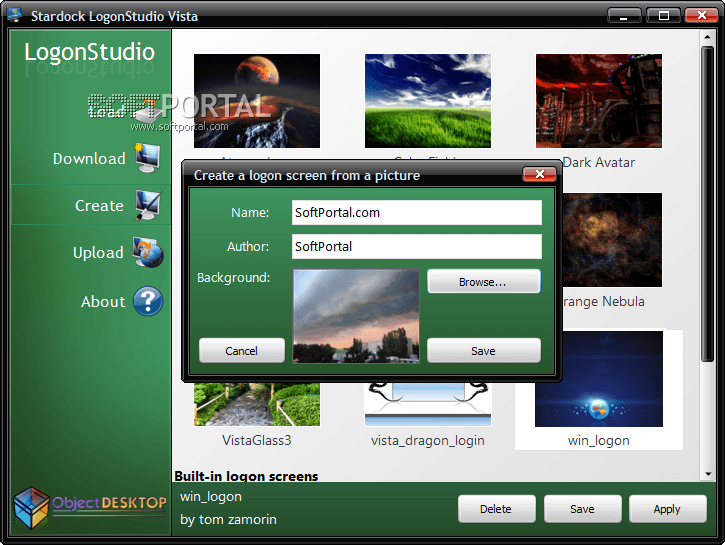Click the Name field containing SoftPortal.com

pyautogui.click(x=417, y=213)
